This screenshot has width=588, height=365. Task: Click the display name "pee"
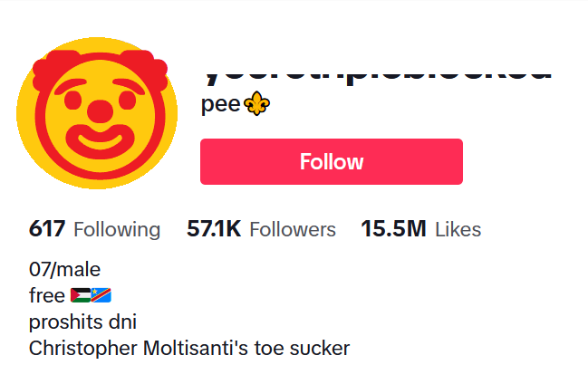click(220, 106)
